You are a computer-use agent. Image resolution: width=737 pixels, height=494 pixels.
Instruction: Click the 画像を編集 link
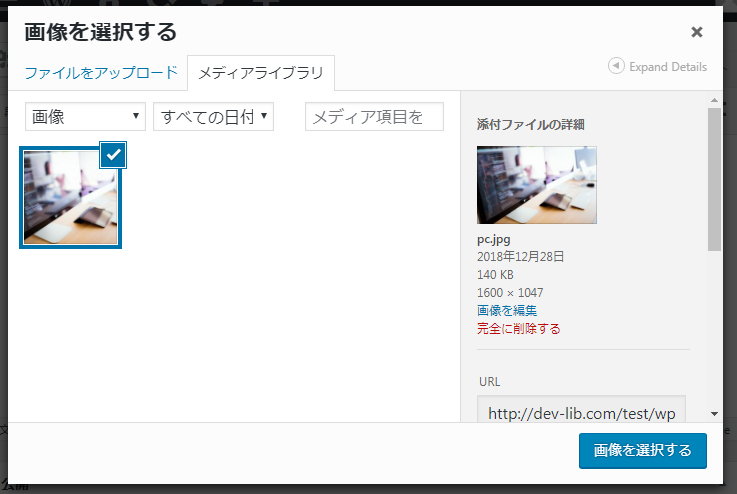point(507,310)
